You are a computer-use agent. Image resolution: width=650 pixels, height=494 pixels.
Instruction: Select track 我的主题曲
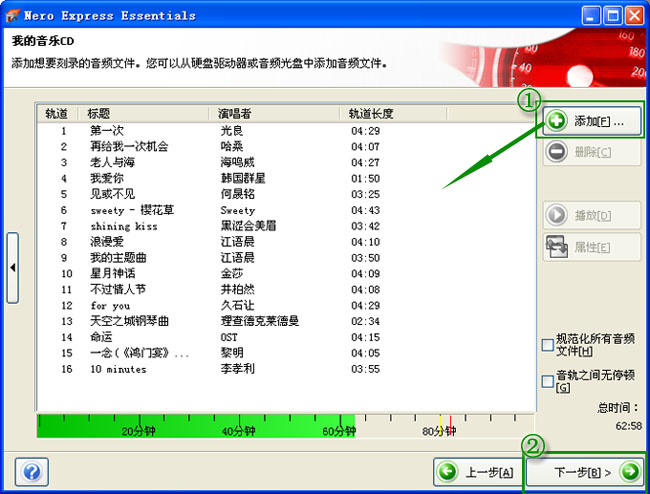[118, 258]
